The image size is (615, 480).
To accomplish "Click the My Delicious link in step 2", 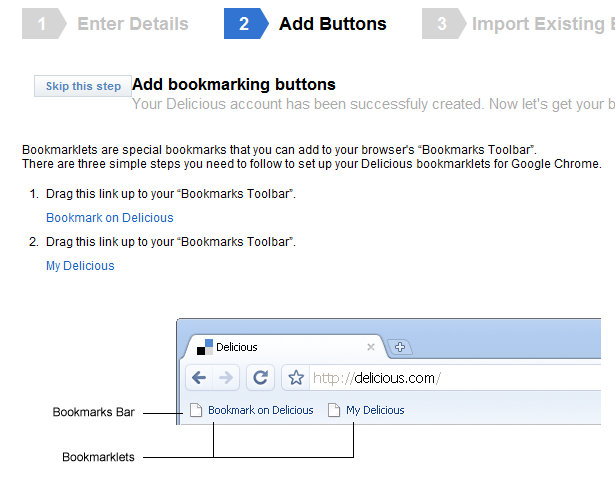I will tap(80, 265).
